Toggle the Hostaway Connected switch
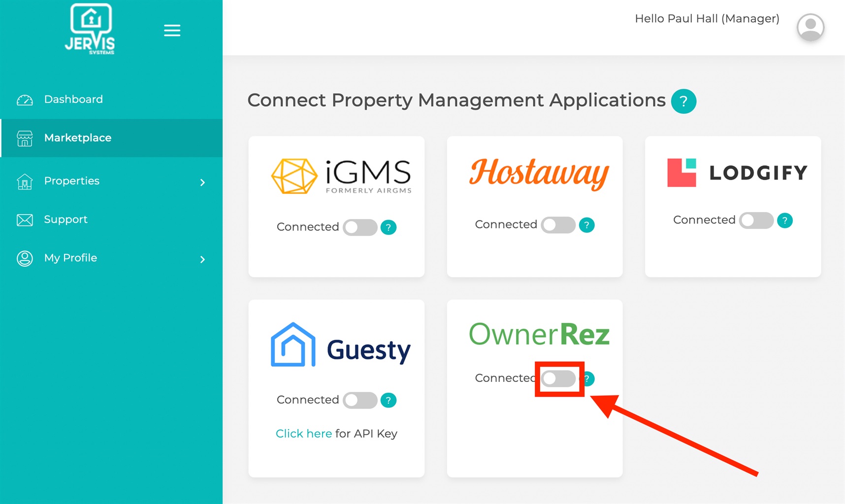The width and height of the screenshot is (845, 504). coord(558,225)
